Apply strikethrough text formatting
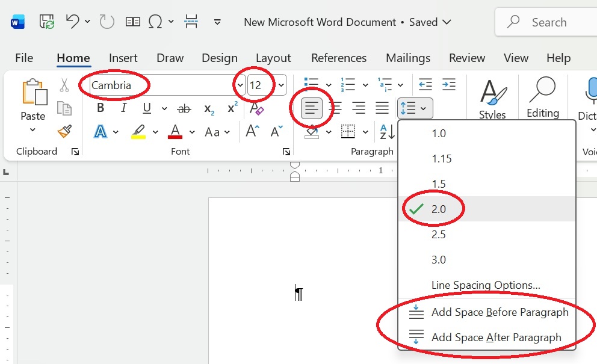 pyautogui.click(x=184, y=108)
